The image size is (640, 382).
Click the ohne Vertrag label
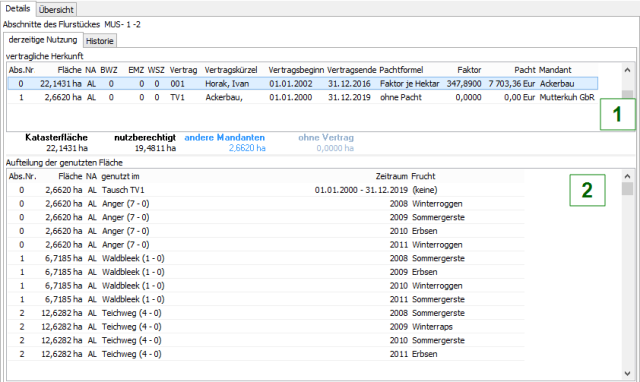pos(326,138)
